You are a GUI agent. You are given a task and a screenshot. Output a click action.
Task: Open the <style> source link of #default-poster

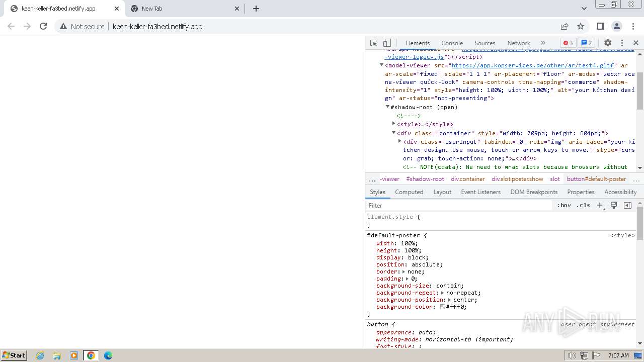point(622,235)
